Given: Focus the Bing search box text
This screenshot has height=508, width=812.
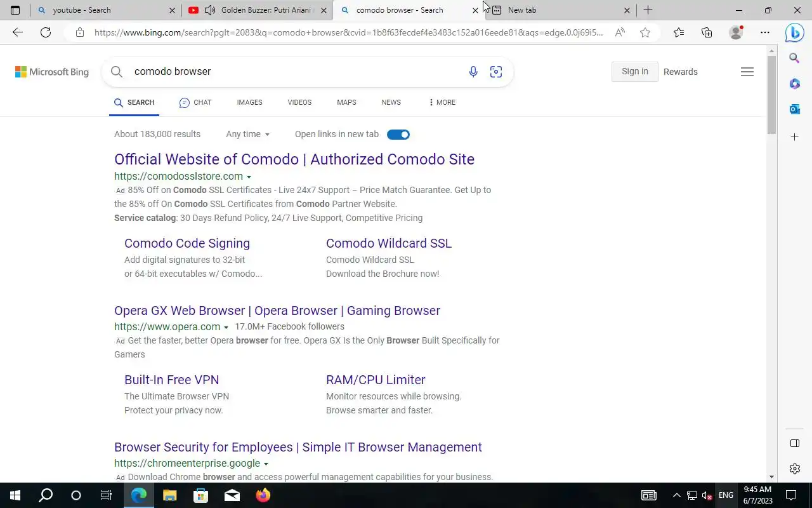Looking at the screenshot, I should coord(173,72).
